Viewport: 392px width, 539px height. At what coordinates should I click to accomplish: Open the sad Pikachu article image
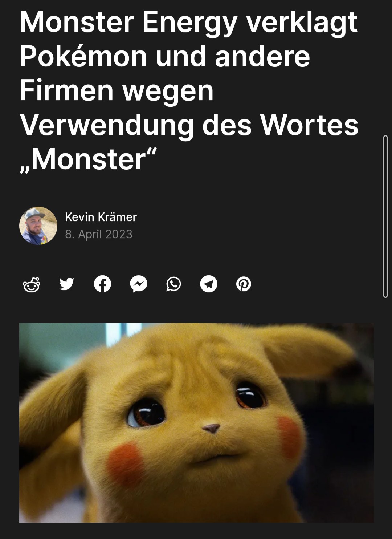(196, 422)
